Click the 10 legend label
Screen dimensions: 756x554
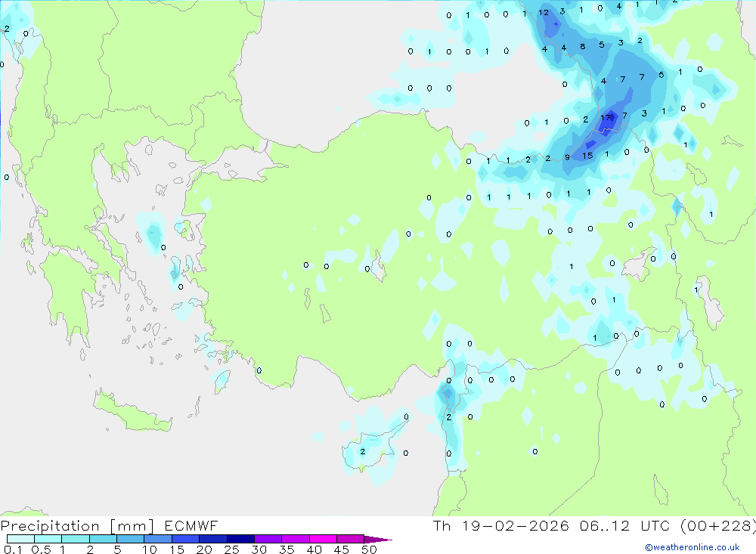[x=150, y=549]
